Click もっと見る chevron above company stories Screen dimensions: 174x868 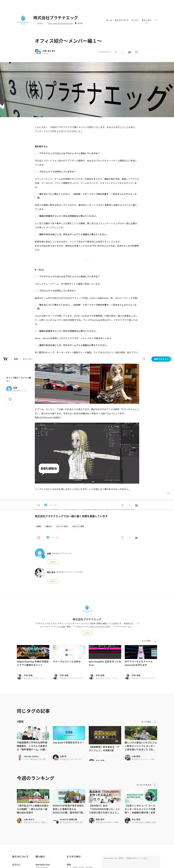pyautogui.click(x=155, y=641)
